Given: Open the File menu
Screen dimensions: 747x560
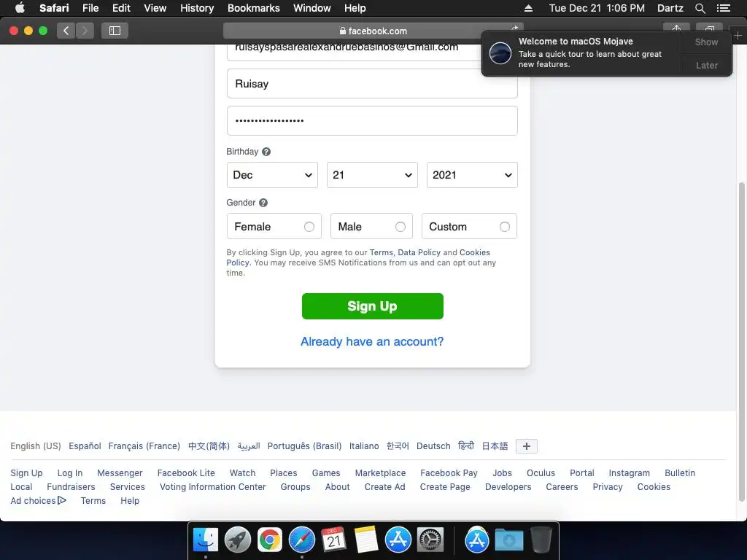Looking at the screenshot, I should [90, 8].
